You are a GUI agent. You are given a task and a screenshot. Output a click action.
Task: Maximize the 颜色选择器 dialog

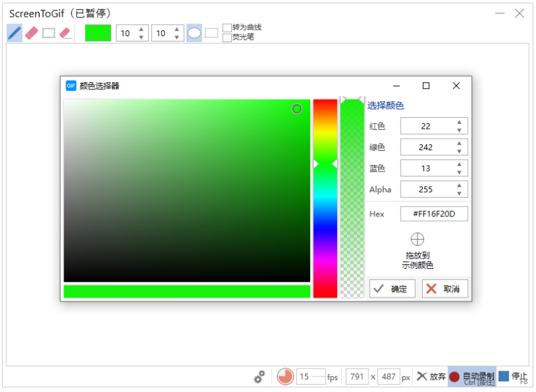[426, 86]
